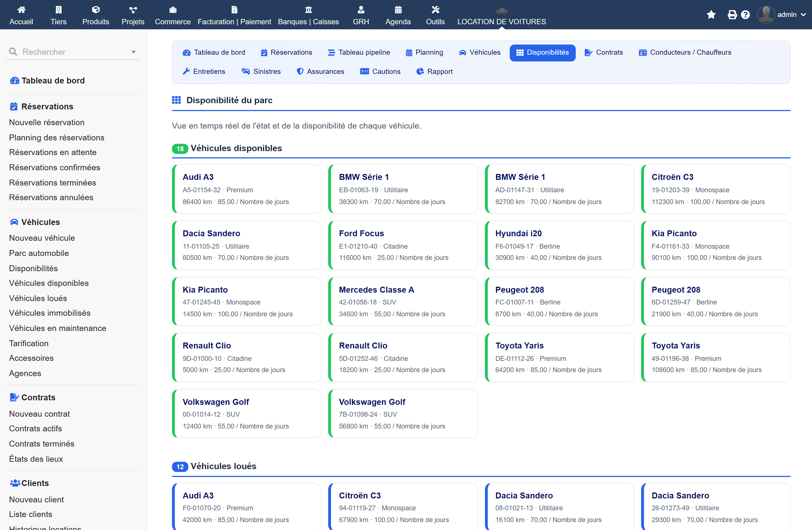Click the bookmarks star icon
This screenshot has height=530, width=812.
pyautogui.click(x=711, y=15)
